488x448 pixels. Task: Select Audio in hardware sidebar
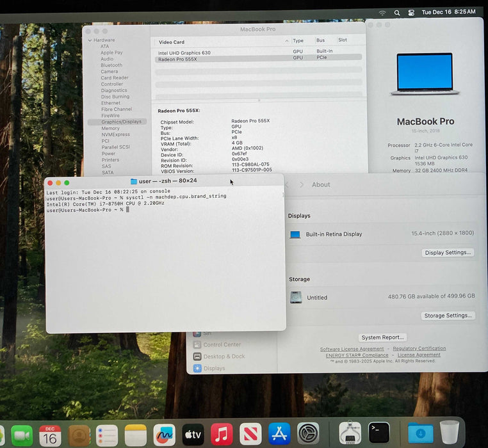[107, 59]
